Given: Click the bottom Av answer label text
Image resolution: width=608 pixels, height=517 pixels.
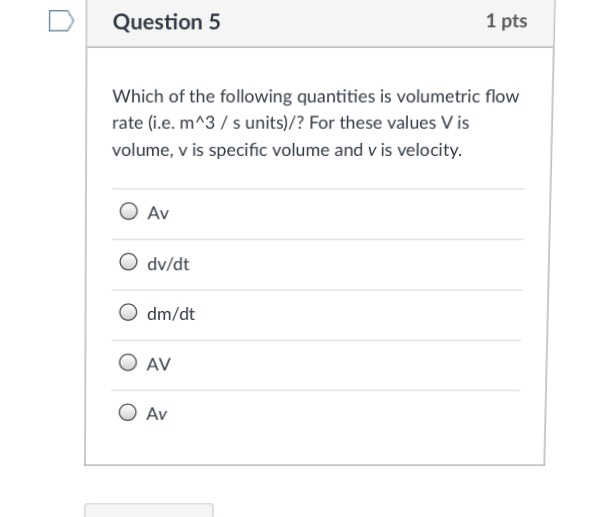Looking at the screenshot, I should point(157,413).
